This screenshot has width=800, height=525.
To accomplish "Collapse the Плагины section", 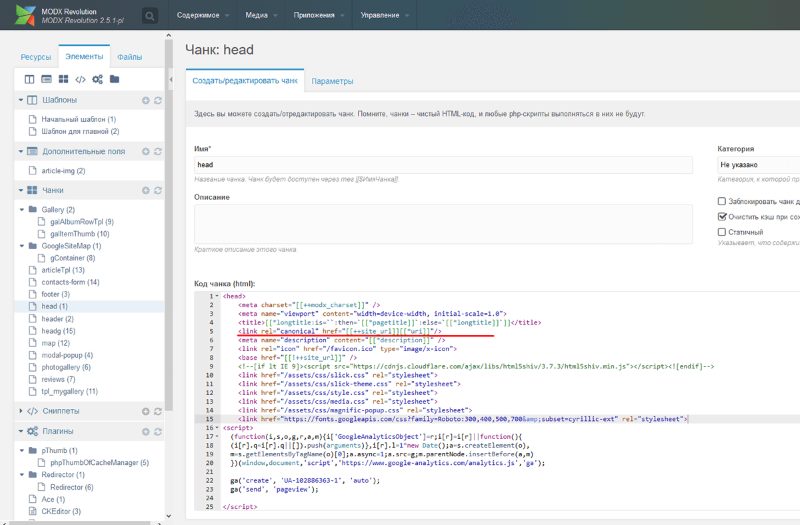I will coord(21,431).
